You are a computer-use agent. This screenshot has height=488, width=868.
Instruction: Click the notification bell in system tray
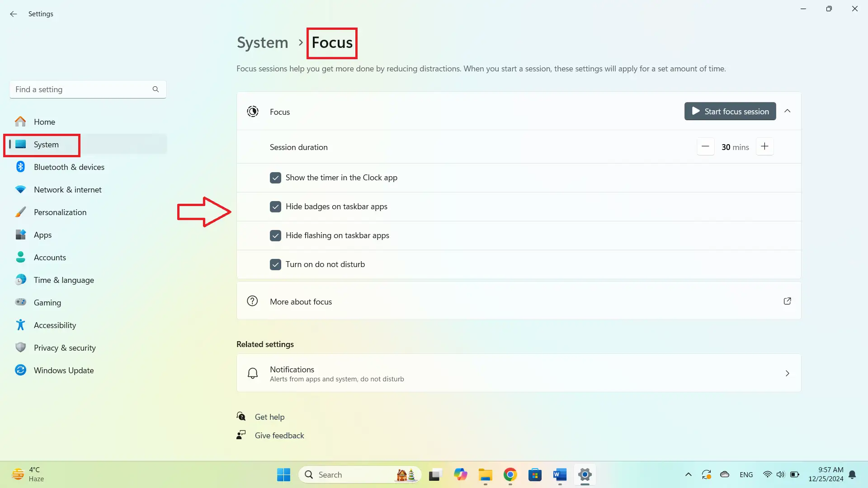852,474
